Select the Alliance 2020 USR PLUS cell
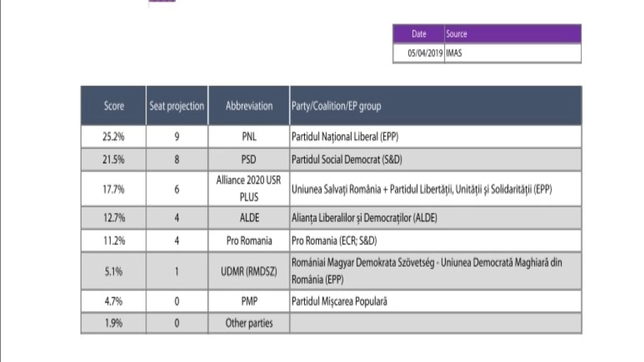Image resolution: width=644 pixels, height=362 pixels. (x=249, y=189)
